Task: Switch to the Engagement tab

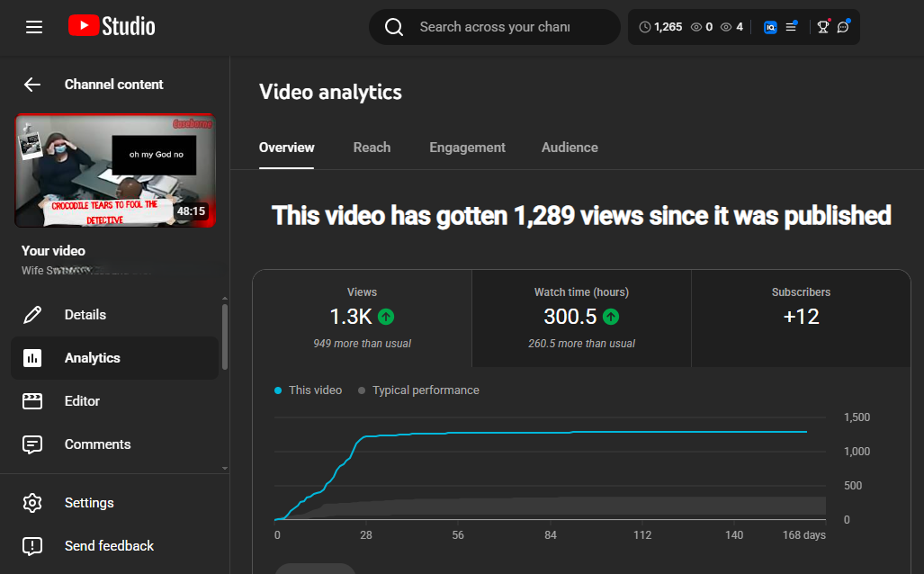Action: [x=467, y=148]
